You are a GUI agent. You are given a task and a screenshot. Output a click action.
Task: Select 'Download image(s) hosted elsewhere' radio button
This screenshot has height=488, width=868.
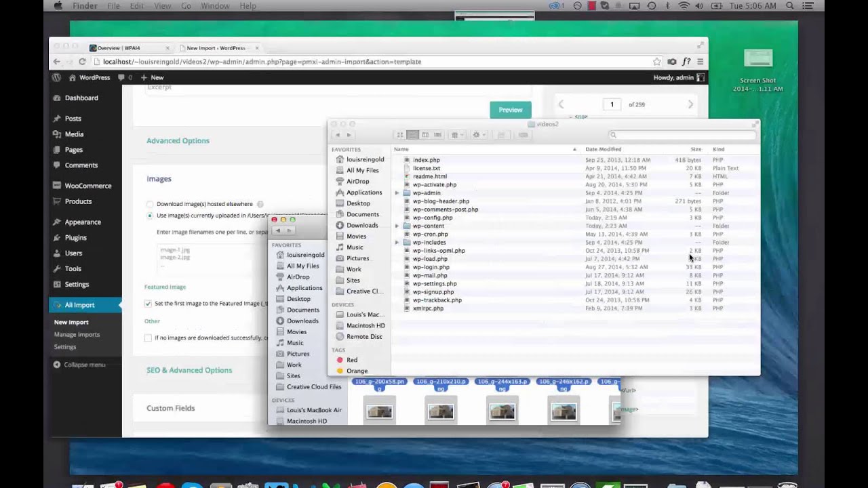click(150, 204)
